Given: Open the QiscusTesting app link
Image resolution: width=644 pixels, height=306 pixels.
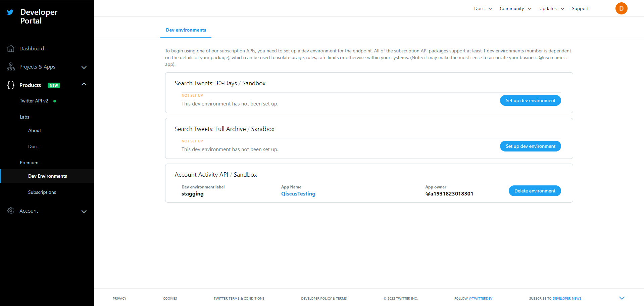Looking at the screenshot, I should point(298,194).
